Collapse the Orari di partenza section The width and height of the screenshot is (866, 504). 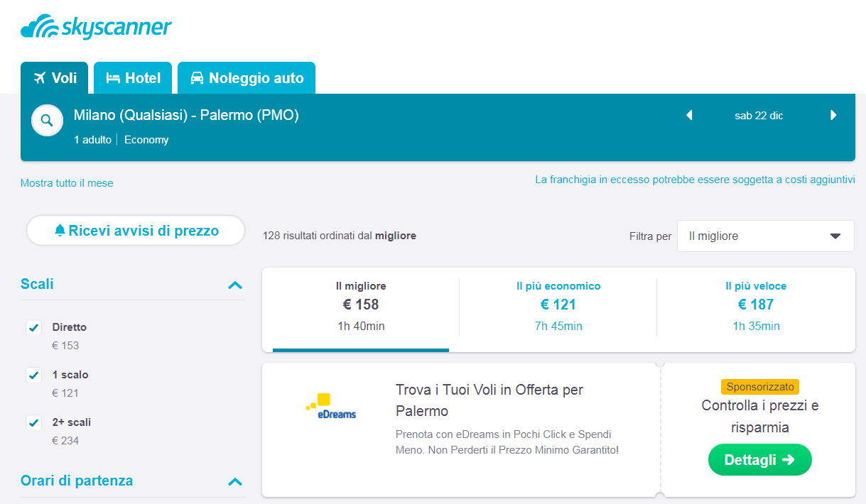click(x=235, y=481)
